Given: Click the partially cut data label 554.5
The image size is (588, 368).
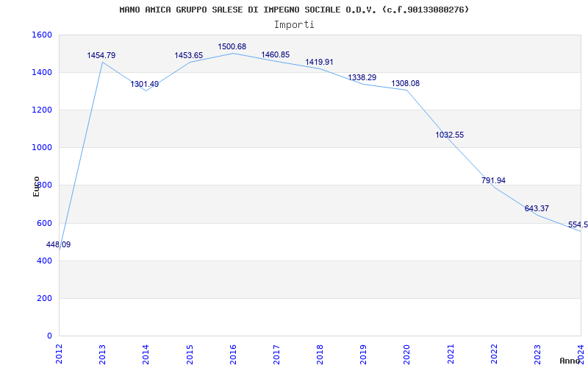Looking at the screenshot, I should [x=578, y=225].
